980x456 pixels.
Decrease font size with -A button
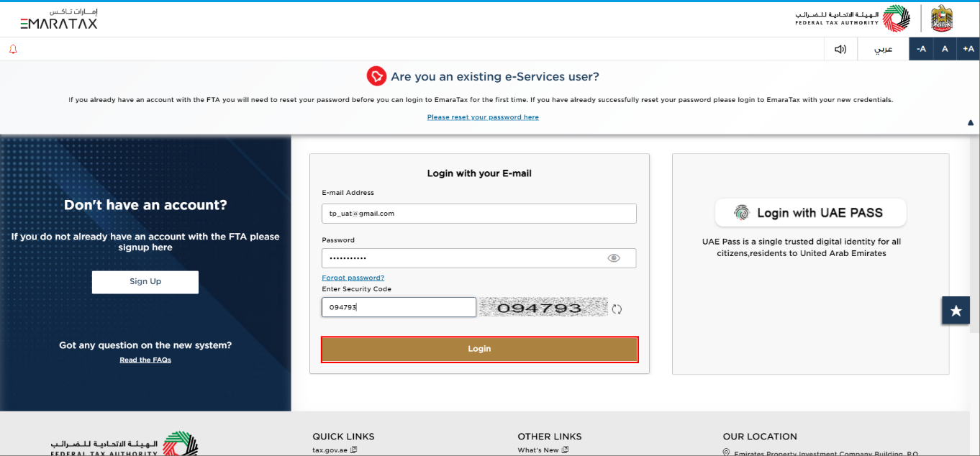921,49
